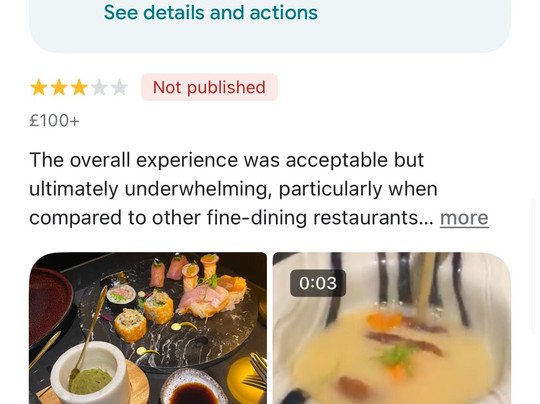Open the See details and actions link
Viewport: 540px width, 404px height.
tap(211, 13)
